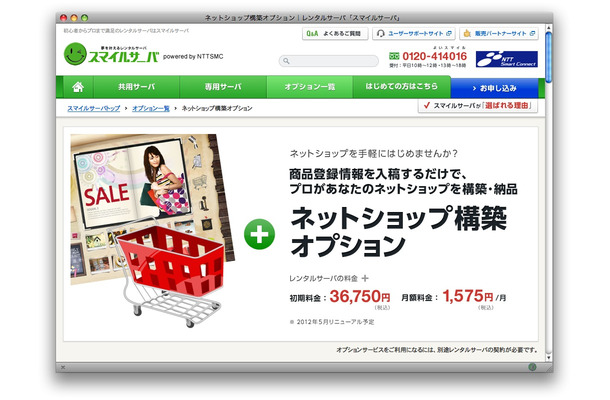
Task: Click the home icon in green navigation bar
Action: (78, 87)
